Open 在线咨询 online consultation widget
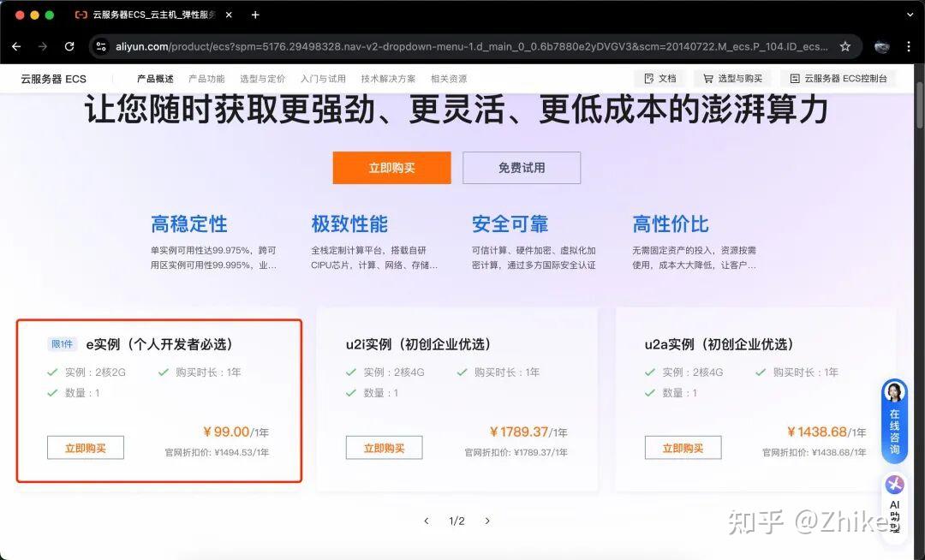The height and width of the screenshot is (560, 925). click(x=894, y=420)
